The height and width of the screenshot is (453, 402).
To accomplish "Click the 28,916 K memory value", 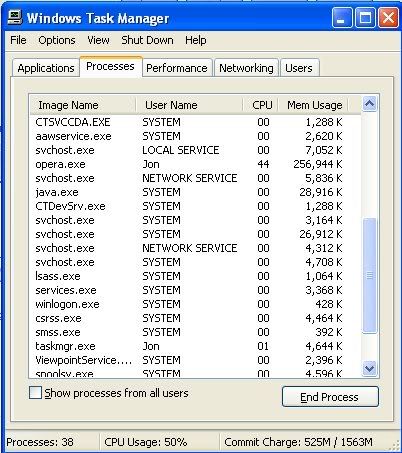I will 321,192.
